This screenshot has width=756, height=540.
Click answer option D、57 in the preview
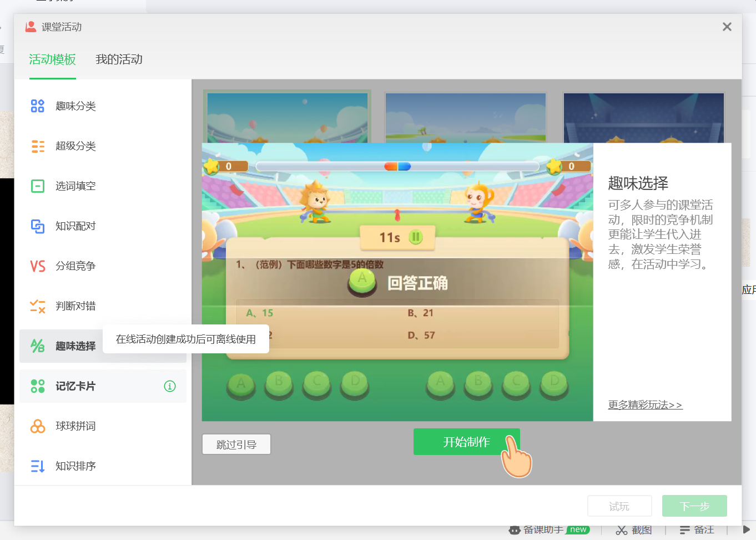pyautogui.click(x=421, y=335)
